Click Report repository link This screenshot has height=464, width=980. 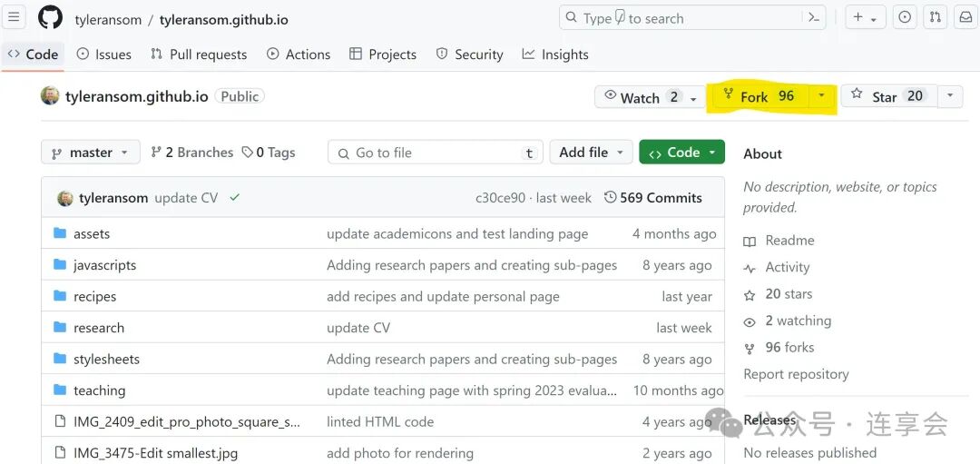[796, 374]
